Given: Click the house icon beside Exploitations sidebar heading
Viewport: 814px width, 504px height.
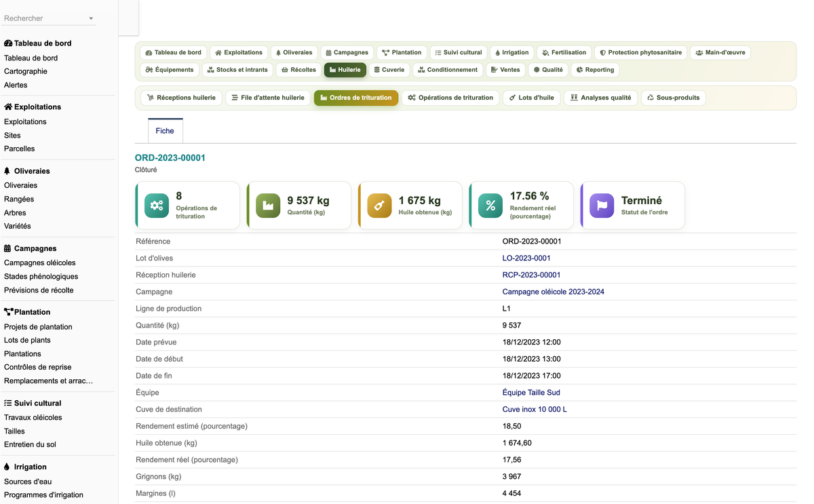Looking at the screenshot, I should tap(8, 107).
